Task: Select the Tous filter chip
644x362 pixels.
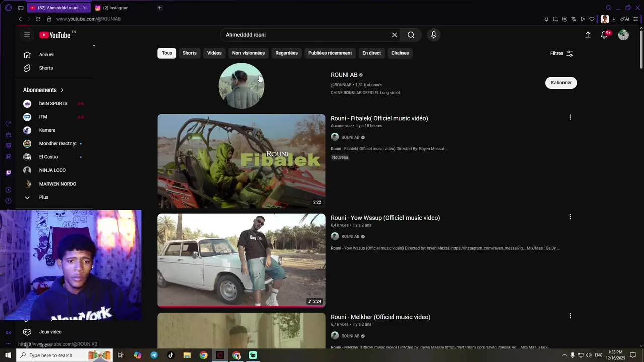Action: click(x=167, y=53)
